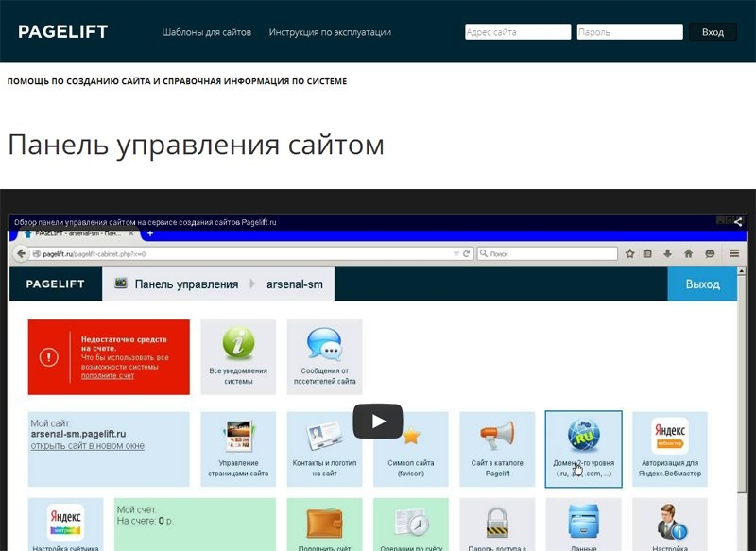Open Все уведомления системы tile
The image size is (756, 551).
pyautogui.click(x=238, y=356)
